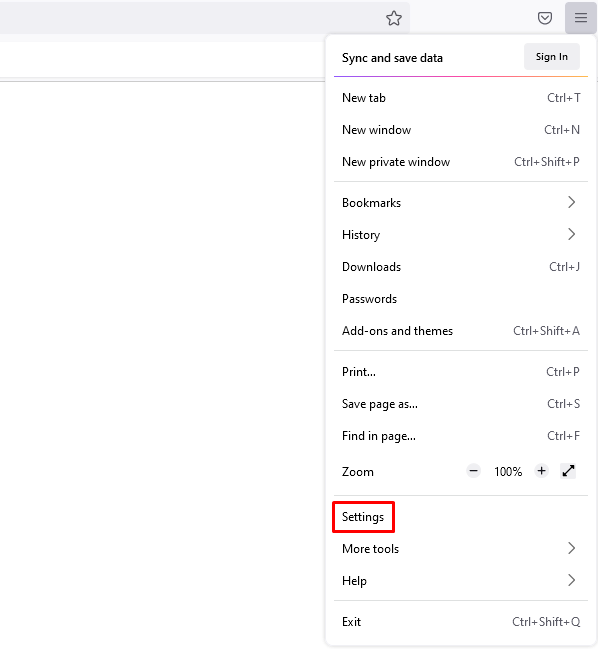Open the Help submenu
The width and height of the screenshot is (598, 649).
coord(461,581)
